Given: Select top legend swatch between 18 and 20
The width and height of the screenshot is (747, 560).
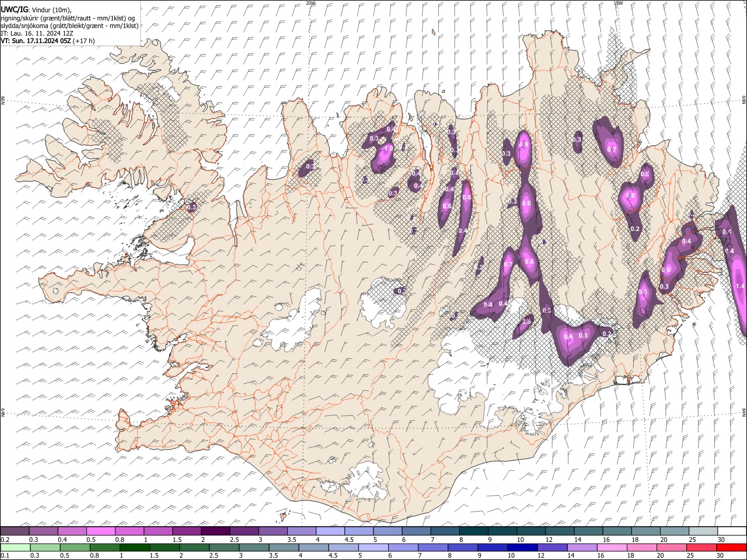Looking at the screenshot, I should point(646,531).
